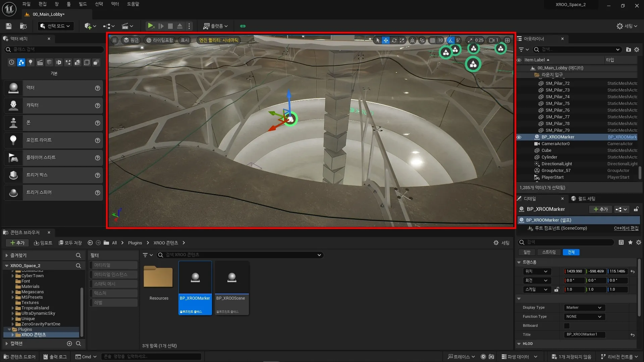Image resolution: width=644 pixels, height=362 pixels.
Task: Click the lock icon beside scale
Action: 556,289
